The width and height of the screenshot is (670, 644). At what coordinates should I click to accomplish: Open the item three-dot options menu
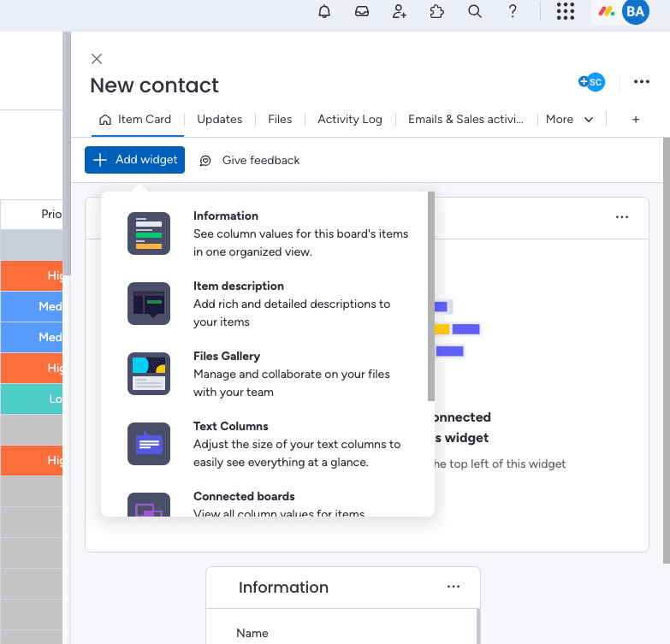(x=642, y=82)
